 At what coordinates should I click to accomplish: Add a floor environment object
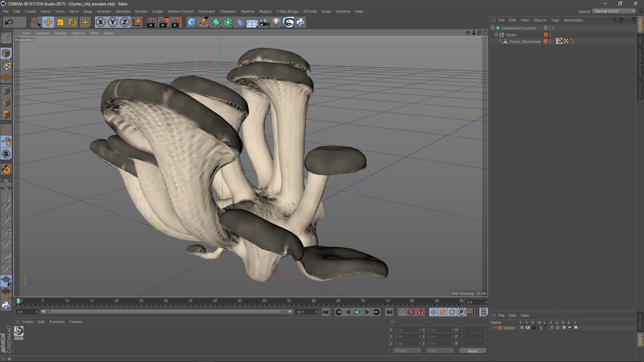click(252, 22)
